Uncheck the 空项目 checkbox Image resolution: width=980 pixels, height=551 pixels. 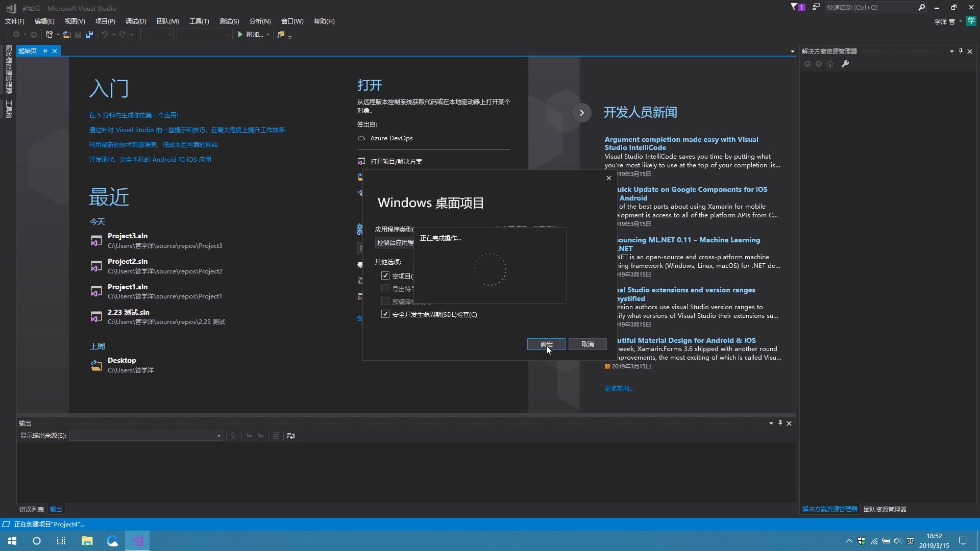point(385,275)
